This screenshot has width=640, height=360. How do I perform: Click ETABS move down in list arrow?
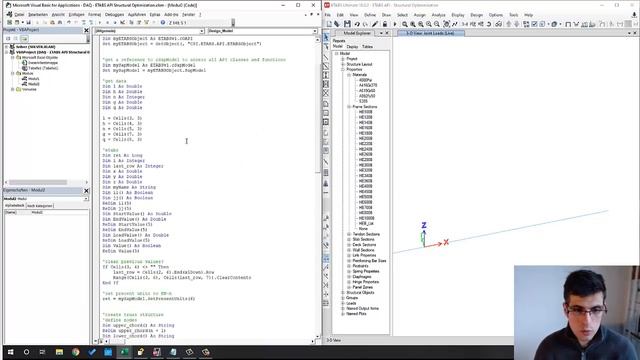coord(516,24)
